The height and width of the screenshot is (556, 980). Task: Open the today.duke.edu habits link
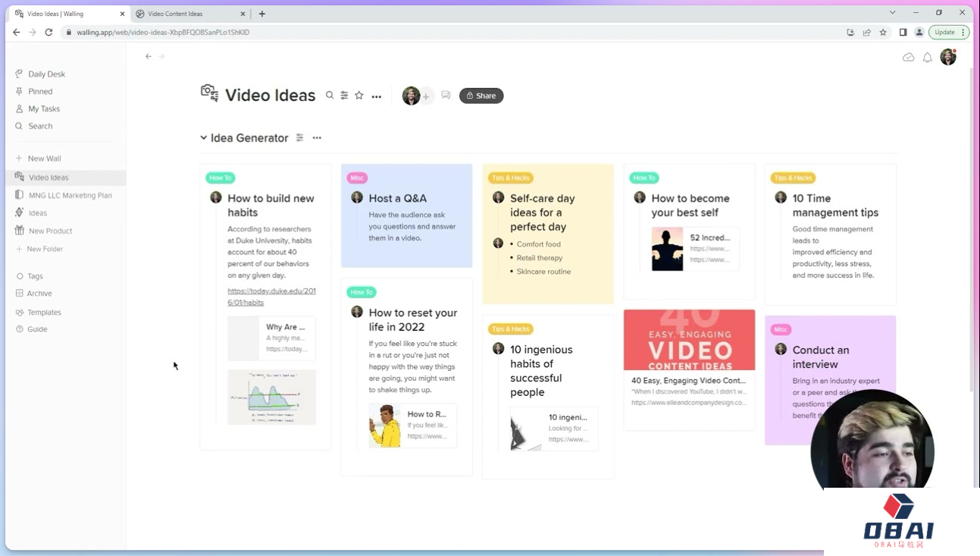271,297
